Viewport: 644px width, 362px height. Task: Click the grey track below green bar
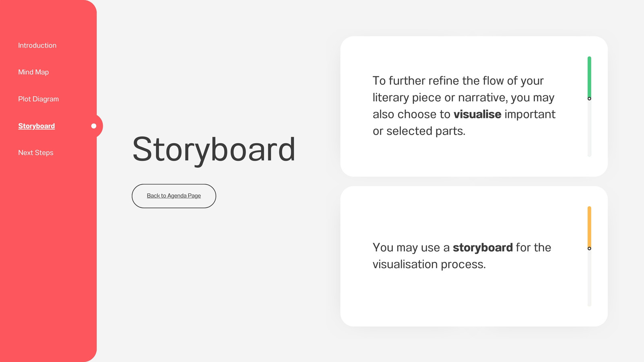[x=589, y=129]
